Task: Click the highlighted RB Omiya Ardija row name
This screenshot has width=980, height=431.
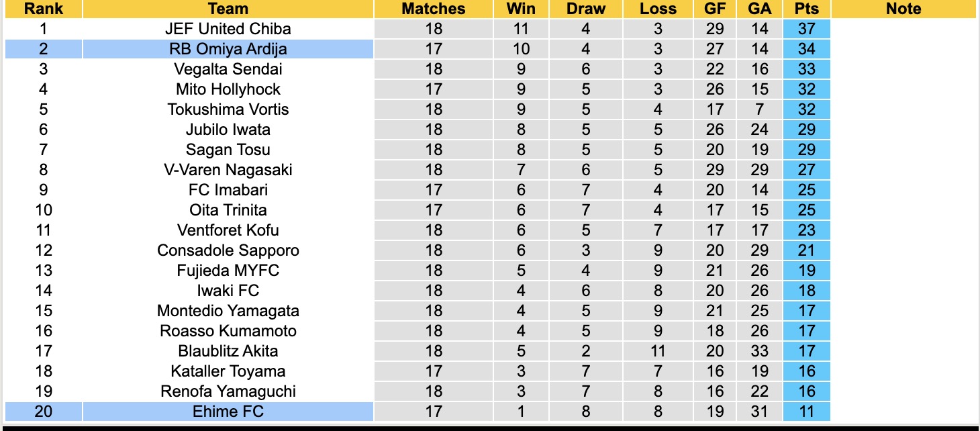Action: point(228,49)
